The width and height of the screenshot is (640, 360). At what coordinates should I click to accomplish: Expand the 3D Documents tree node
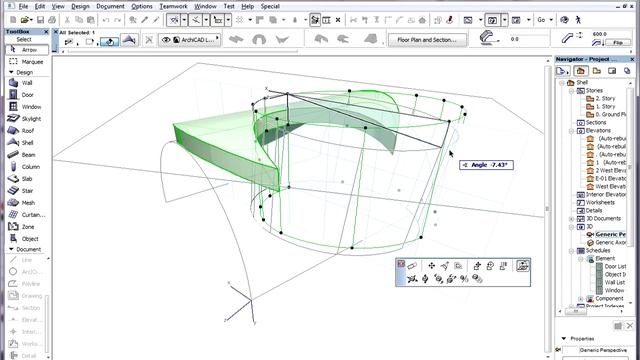click(572, 218)
